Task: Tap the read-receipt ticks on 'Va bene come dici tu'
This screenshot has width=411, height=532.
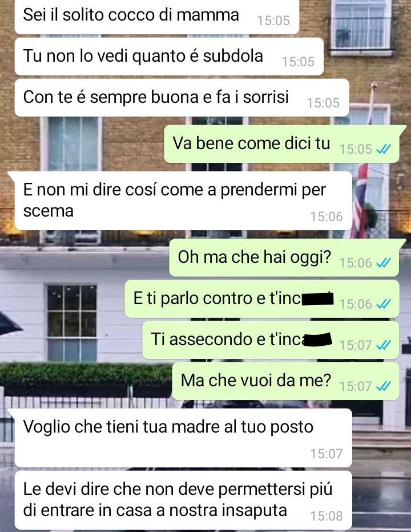Action: point(384,149)
